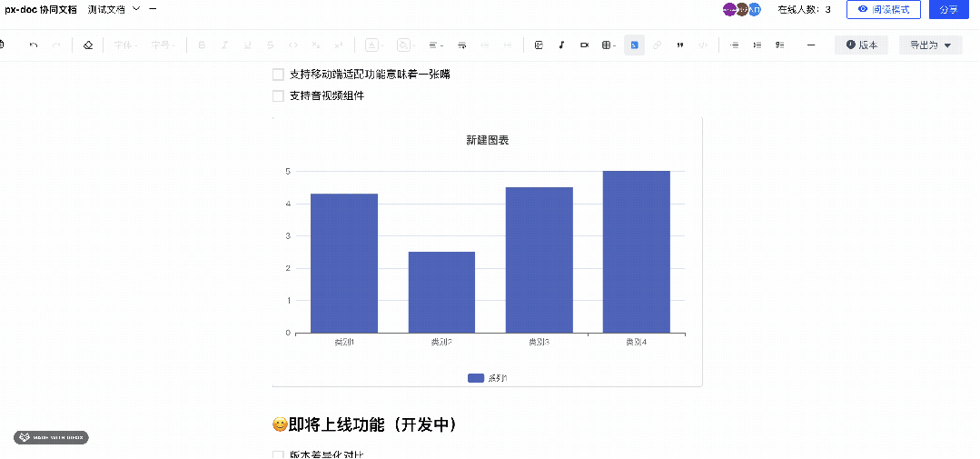Insert a horizontal divider line
980x459 pixels.
pos(811,45)
